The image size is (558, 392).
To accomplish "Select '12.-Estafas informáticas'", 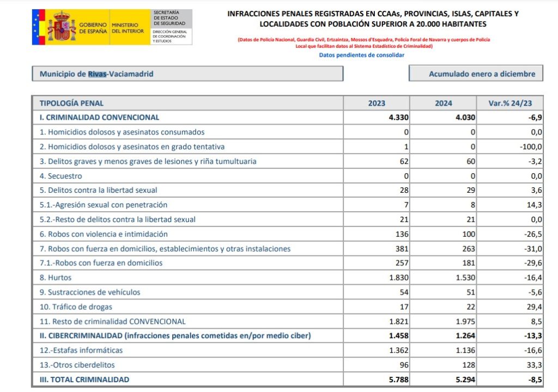I will 81,350.
